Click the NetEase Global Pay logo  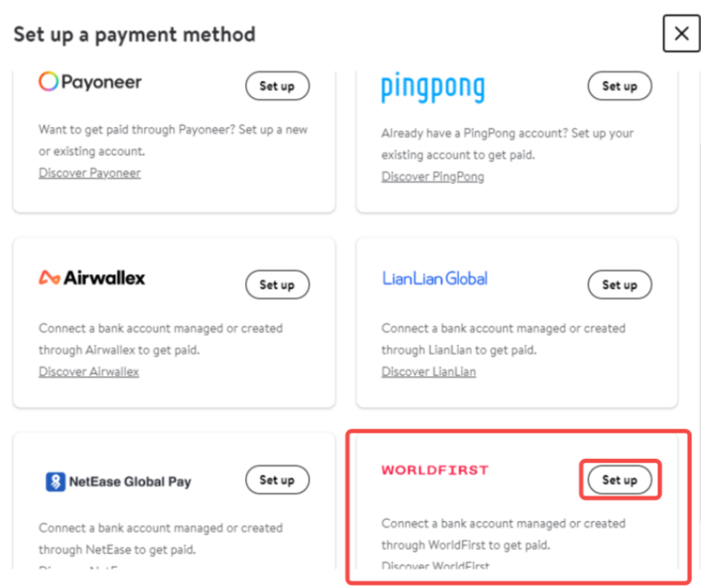pyautogui.click(x=119, y=482)
